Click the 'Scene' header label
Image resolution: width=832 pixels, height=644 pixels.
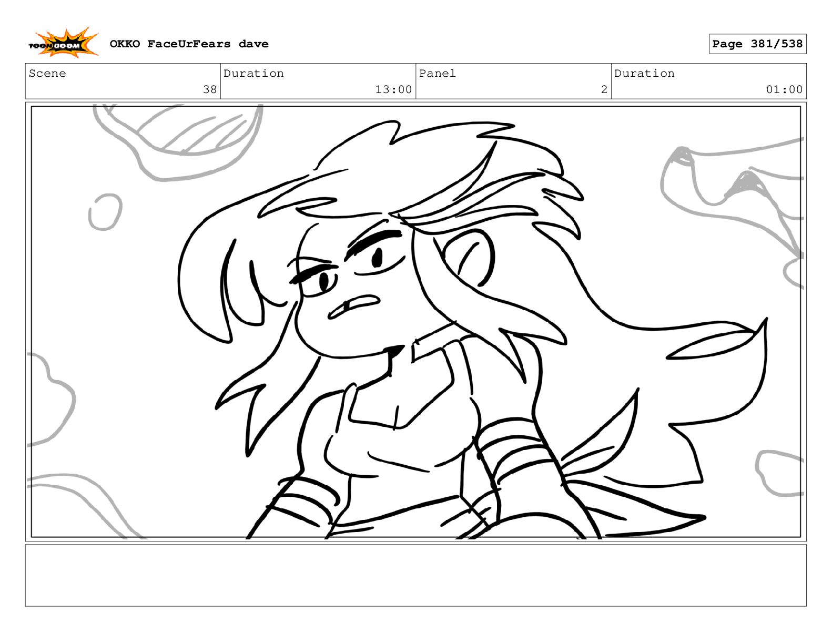click(x=47, y=74)
